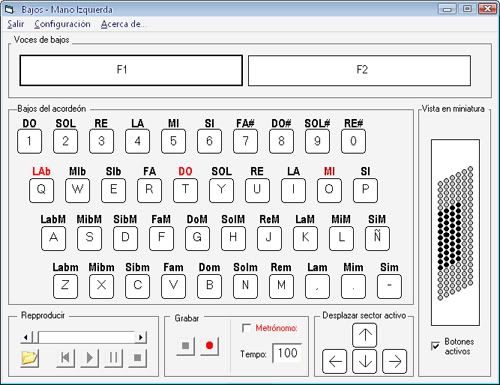Image resolution: width=500 pixels, height=385 pixels.
Task: Click the left arrow of playback scrollbar
Action: point(26,337)
